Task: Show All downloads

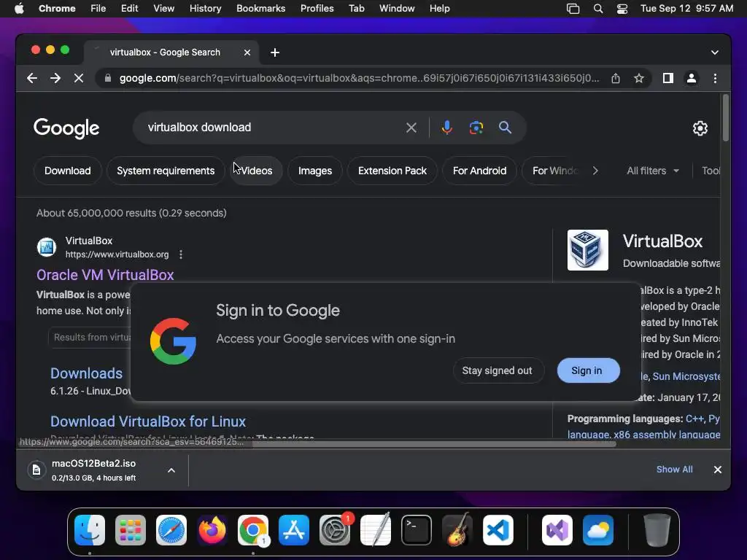Action: point(674,470)
